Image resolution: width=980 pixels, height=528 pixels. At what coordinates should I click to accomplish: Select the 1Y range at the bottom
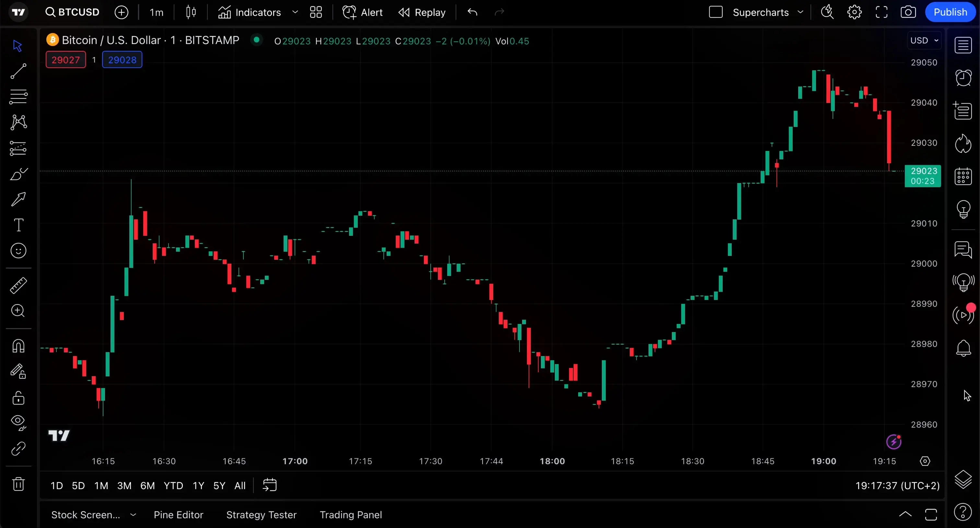pyautogui.click(x=198, y=486)
